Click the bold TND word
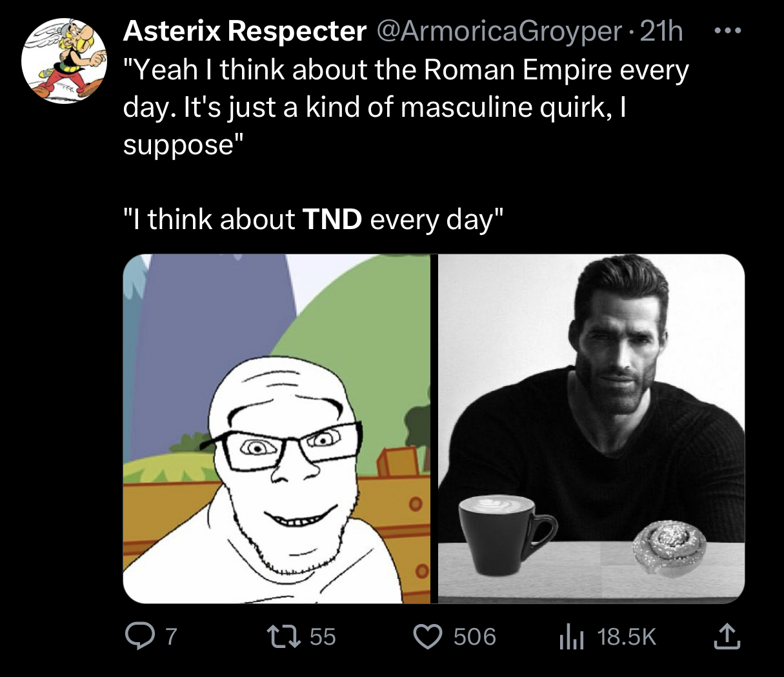 point(332,219)
